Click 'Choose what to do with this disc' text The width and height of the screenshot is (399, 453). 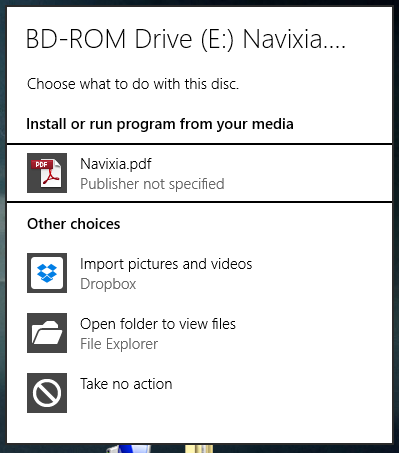133,84
